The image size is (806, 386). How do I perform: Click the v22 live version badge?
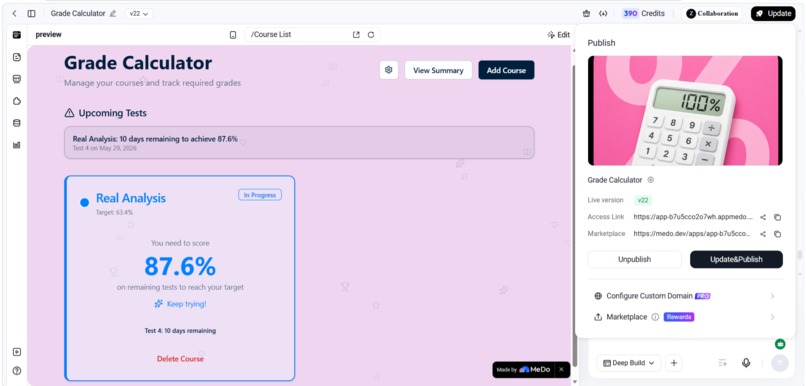click(643, 200)
